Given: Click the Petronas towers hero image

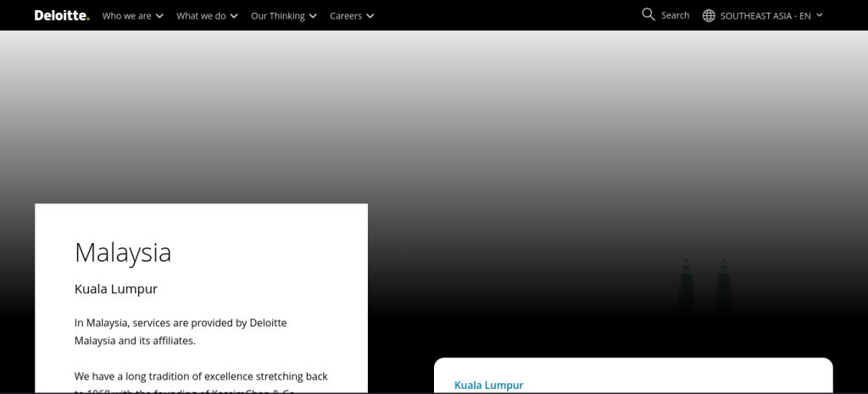Looking at the screenshot, I should tap(705, 288).
